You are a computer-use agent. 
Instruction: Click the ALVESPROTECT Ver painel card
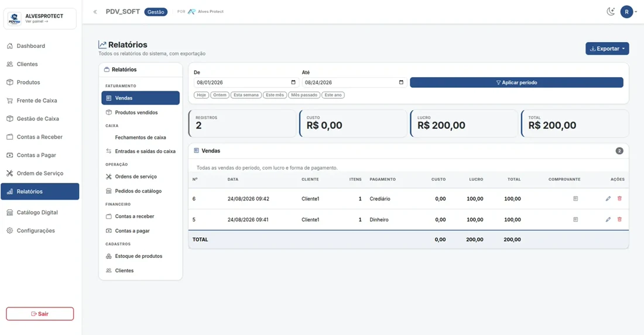click(x=40, y=19)
